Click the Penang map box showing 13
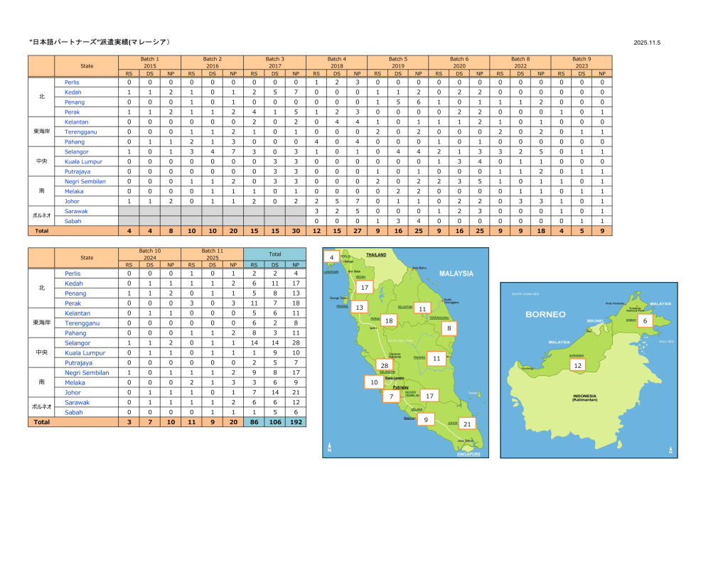The height and width of the screenshot is (562, 728). 360,308
